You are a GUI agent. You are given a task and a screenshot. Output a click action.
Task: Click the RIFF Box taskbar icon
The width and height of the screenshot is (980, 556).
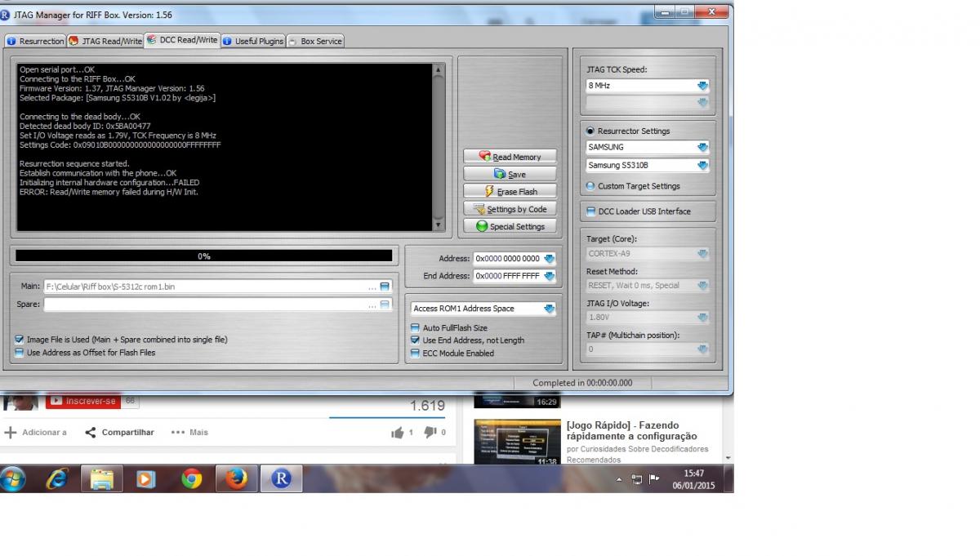[281, 478]
